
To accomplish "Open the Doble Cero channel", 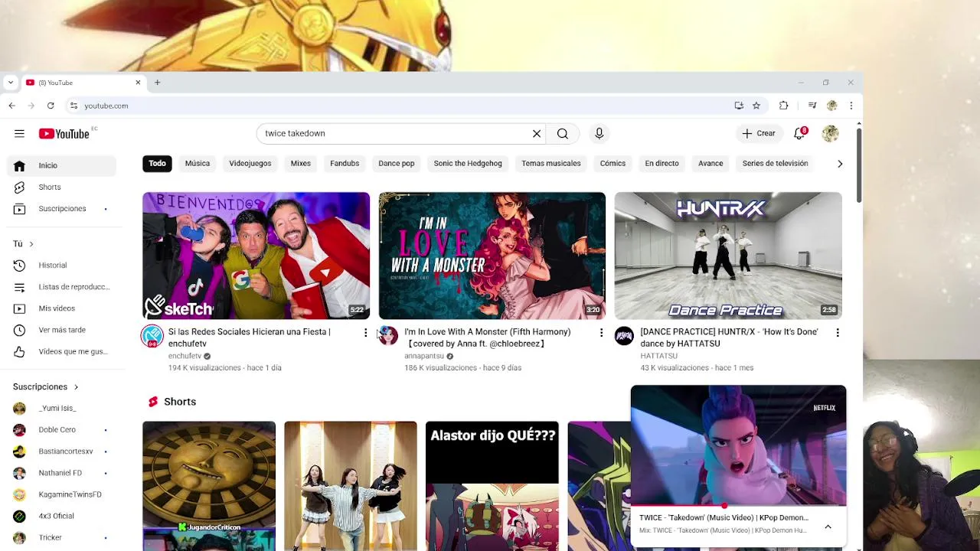I will [61, 429].
